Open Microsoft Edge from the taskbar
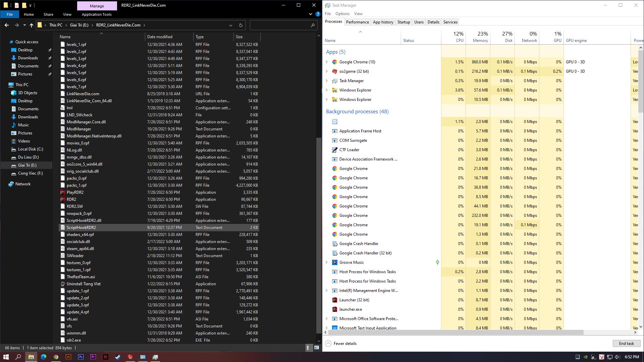This screenshot has height=362, width=644. [x=44, y=357]
